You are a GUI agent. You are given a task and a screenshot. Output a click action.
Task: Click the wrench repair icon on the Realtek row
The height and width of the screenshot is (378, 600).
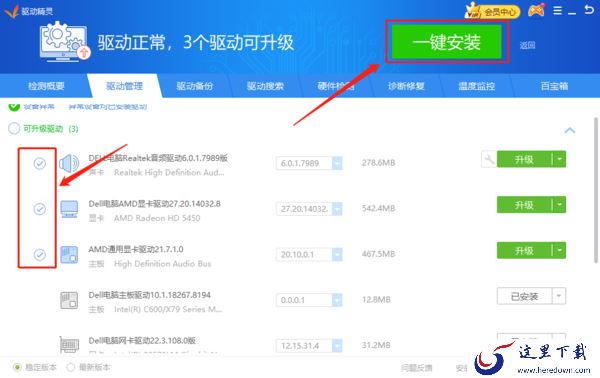(489, 159)
